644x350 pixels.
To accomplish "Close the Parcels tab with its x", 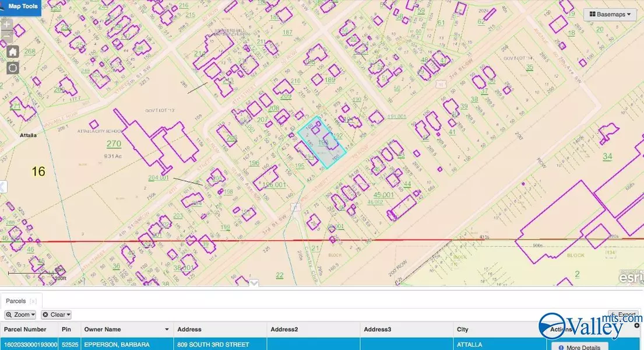I will [x=33, y=302].
